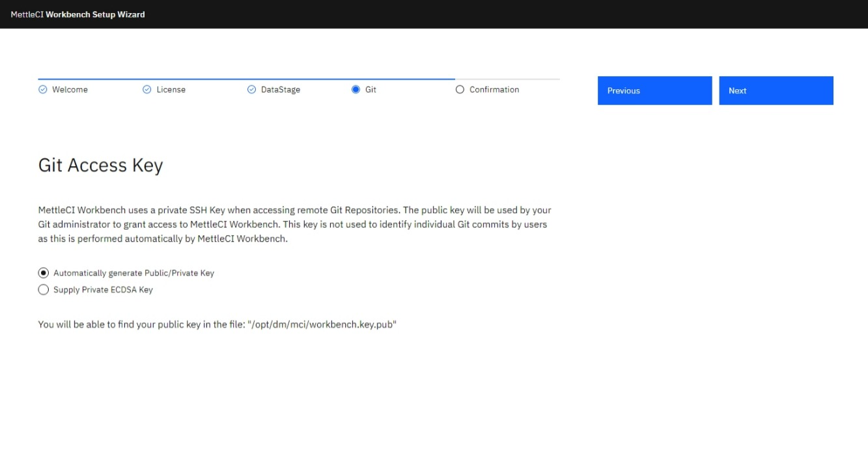Click the Git step label
The height and width of the screenshot is (471, 868).
(x=371, y=90)
